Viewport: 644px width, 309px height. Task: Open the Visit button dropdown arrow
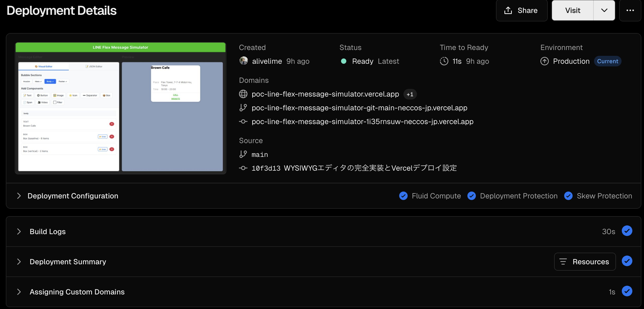pyautogui.click(x=604, y=11)
